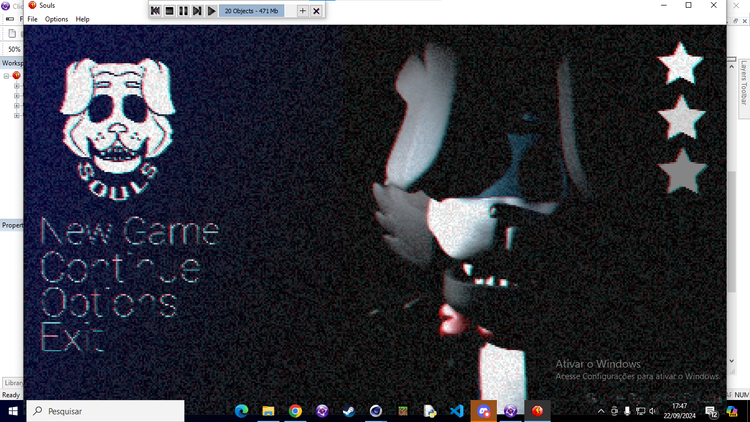Click the bottom gray star
The width and height of the screenshot is (750, 422).
coord(683,172)
